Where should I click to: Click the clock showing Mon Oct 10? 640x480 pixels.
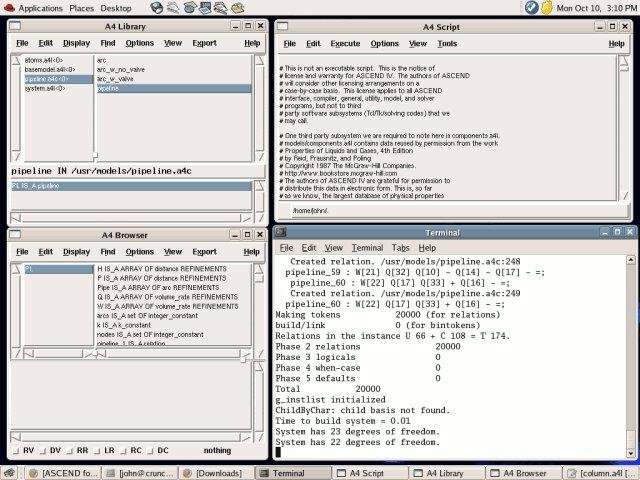pyautogui.click(x=597, y=8)
